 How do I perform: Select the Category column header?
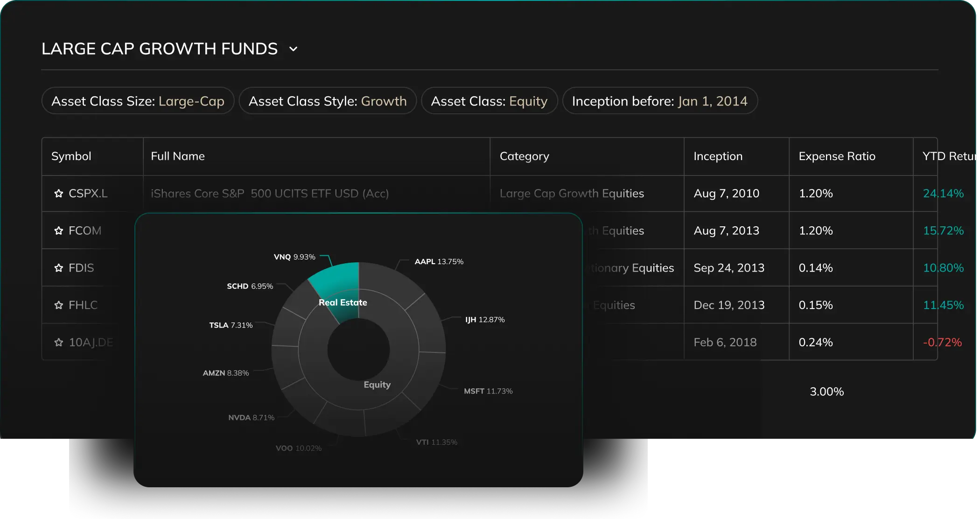click(x=524, y=156)
